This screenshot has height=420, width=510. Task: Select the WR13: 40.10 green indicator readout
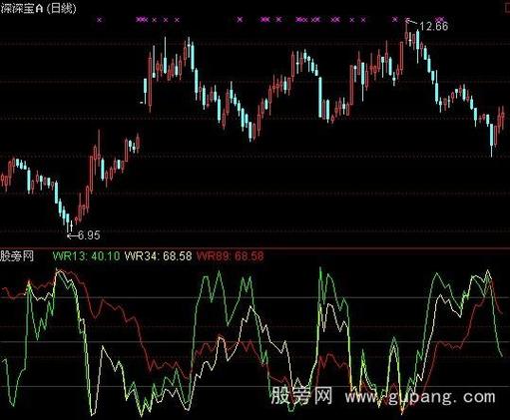coord(87,256)
